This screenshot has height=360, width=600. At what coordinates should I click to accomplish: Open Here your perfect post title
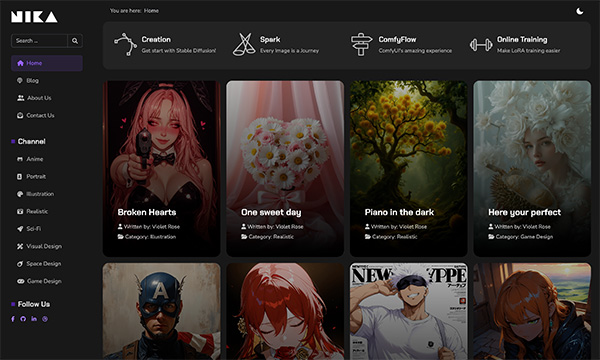524,212
